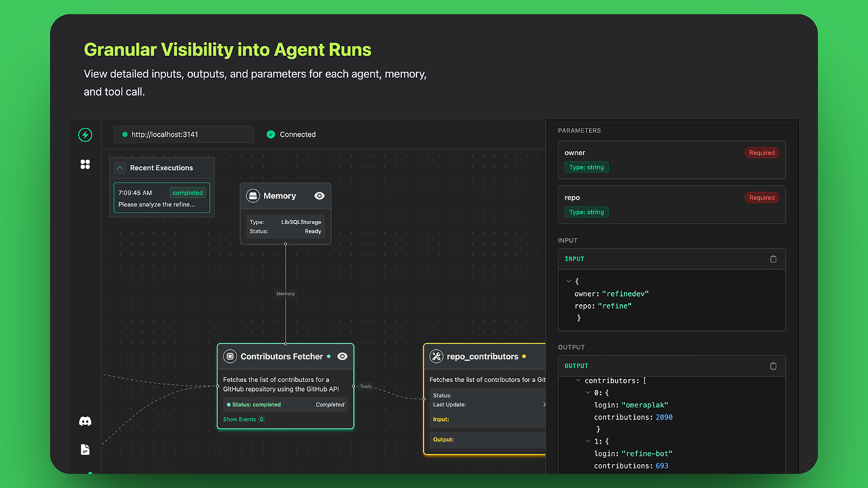
Task: Open the agents grid icon in sidebar
Action: tap(85, 165)
